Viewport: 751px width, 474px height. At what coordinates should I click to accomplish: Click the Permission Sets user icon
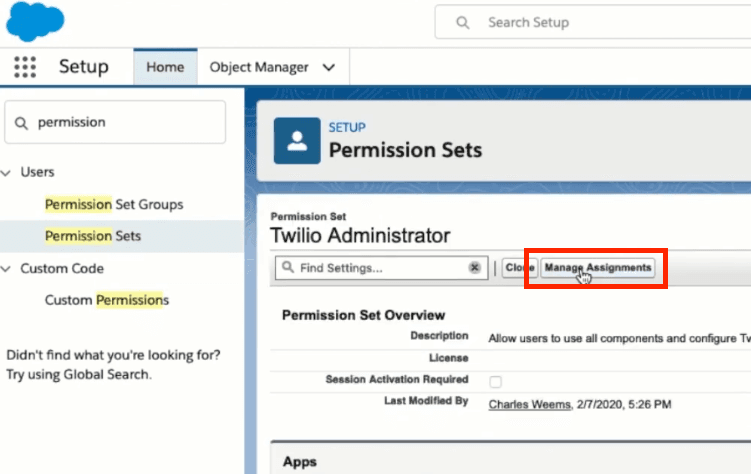(x=297, y=141)
